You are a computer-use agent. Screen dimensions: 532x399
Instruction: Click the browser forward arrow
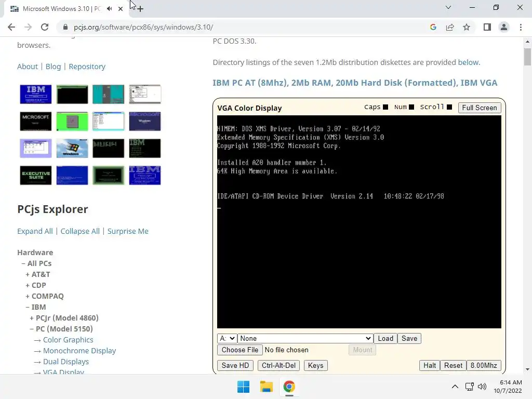(x=28, y=27)
